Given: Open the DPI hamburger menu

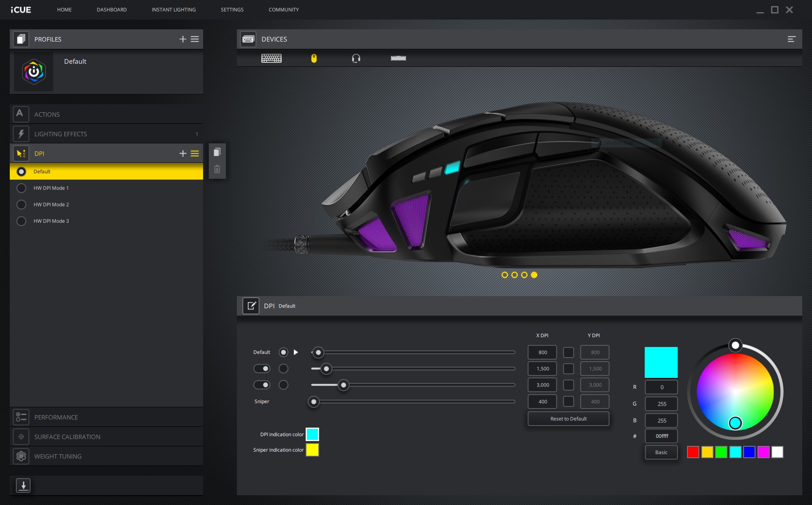Looking at the screenshot, I should [195, 154].
